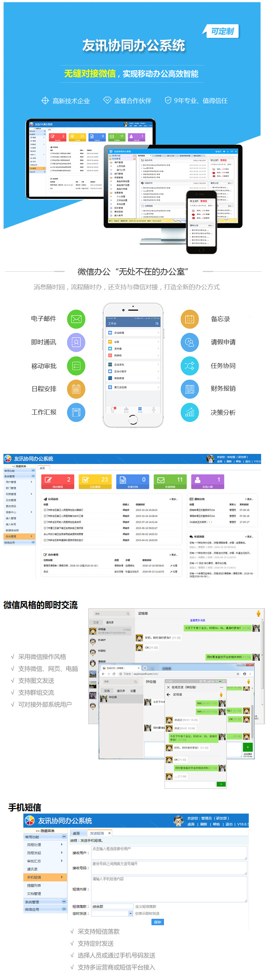Click the green 电子邮件 email icon
The image size is (268, 980).
click(76, 319)
